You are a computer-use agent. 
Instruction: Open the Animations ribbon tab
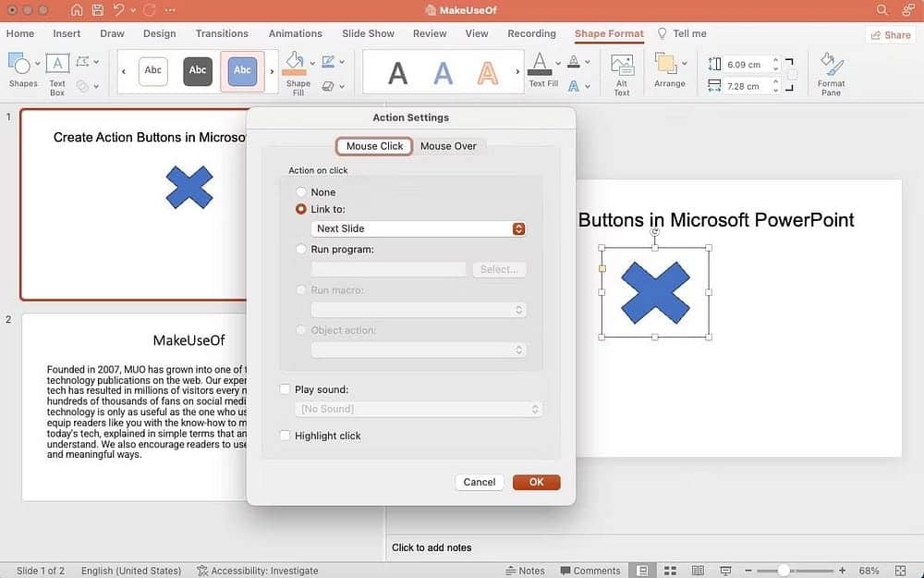pos(295,33)
